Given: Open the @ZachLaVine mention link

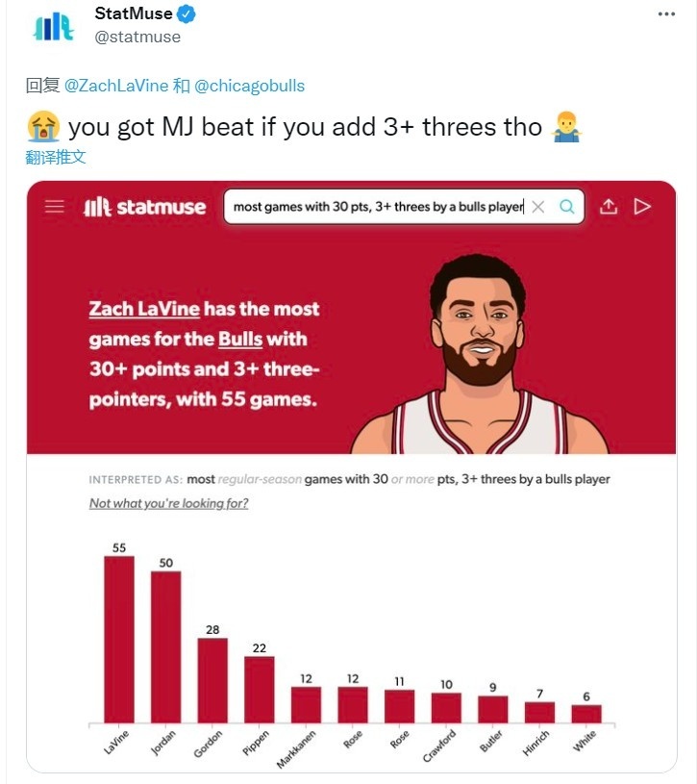Looking at the screenshot, I should point(116,86).
